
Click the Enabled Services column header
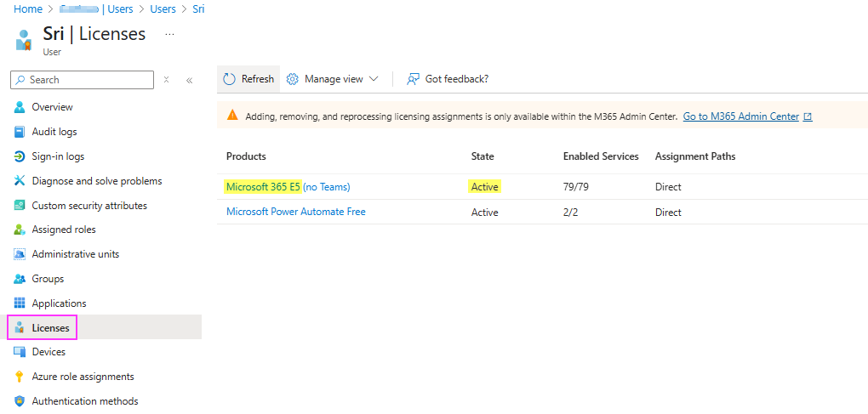601,156
